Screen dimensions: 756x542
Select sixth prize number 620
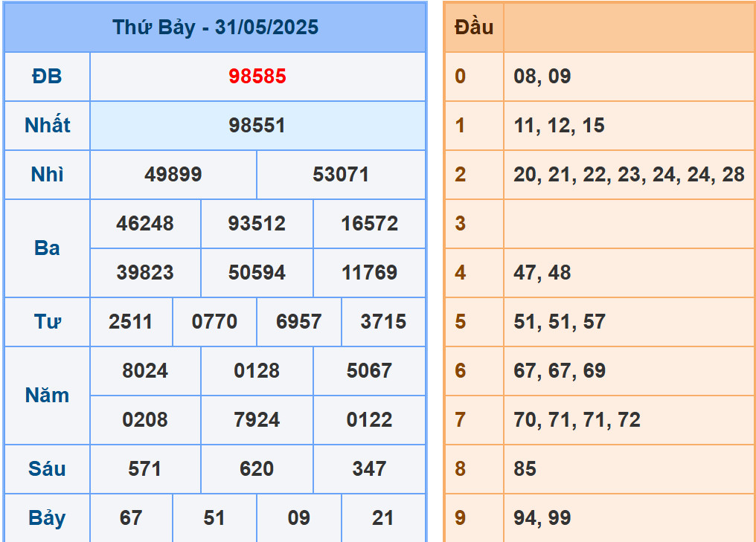tap(257, 469)
